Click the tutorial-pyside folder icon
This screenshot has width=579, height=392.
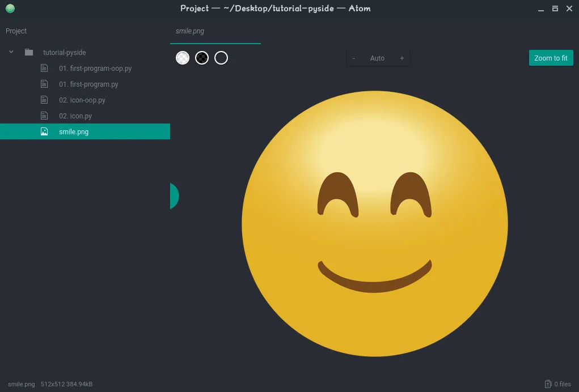tap(29, 52)
